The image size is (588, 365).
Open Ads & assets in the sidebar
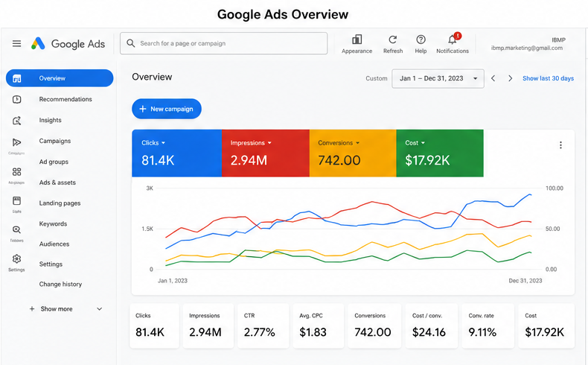57,182
